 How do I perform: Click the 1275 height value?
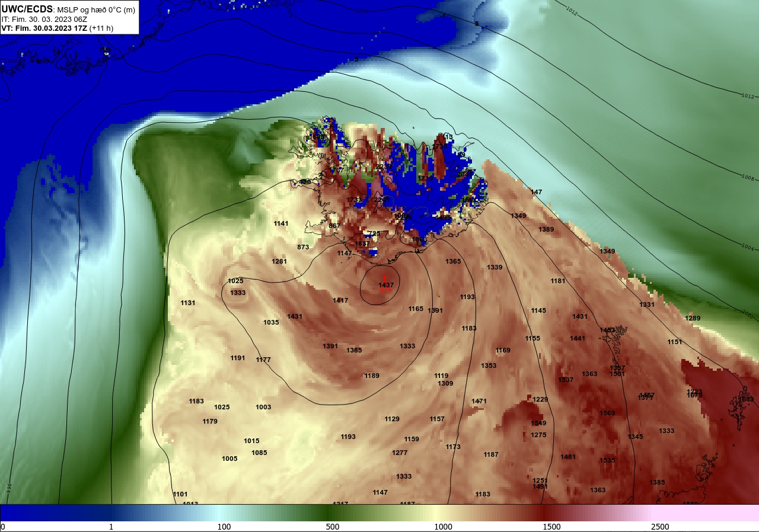538,435
